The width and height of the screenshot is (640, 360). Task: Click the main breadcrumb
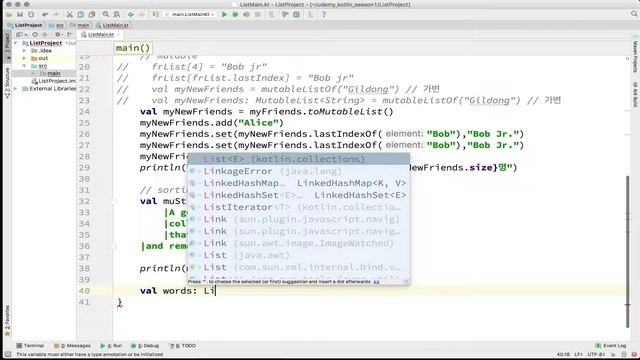80,25
